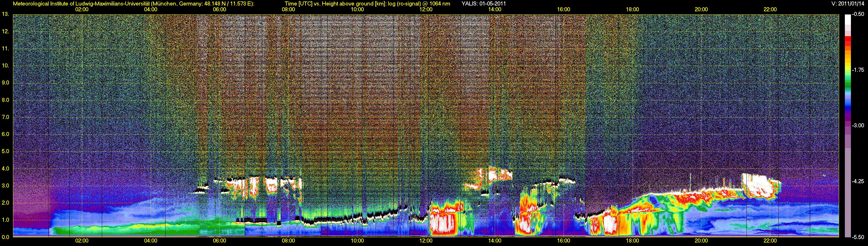
Task: Click the 5.0 height axis label
Action: 5,151
